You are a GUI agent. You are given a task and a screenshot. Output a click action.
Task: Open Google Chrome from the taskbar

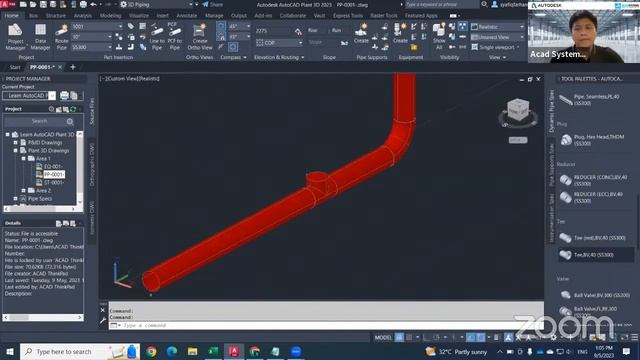(x=151, y=351)
